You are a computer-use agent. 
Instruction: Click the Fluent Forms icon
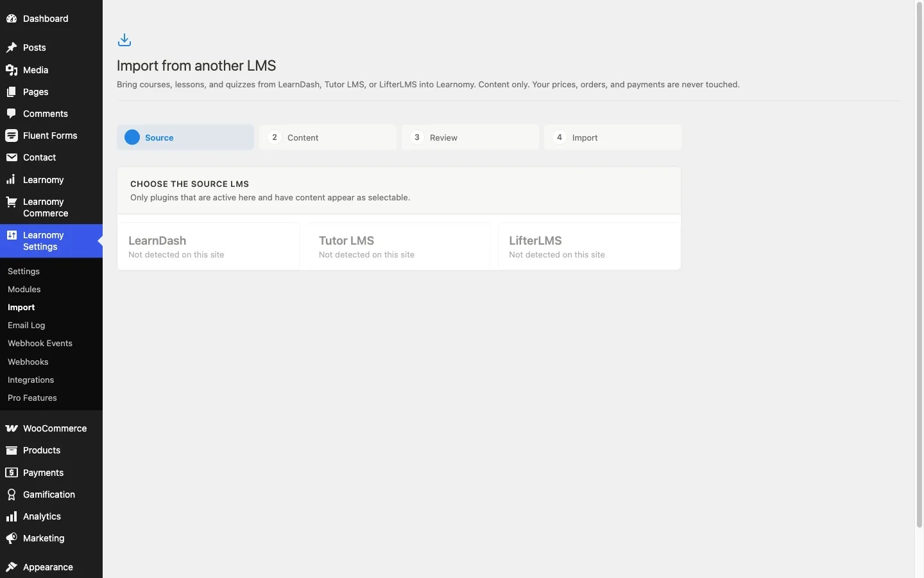(12, 136)
